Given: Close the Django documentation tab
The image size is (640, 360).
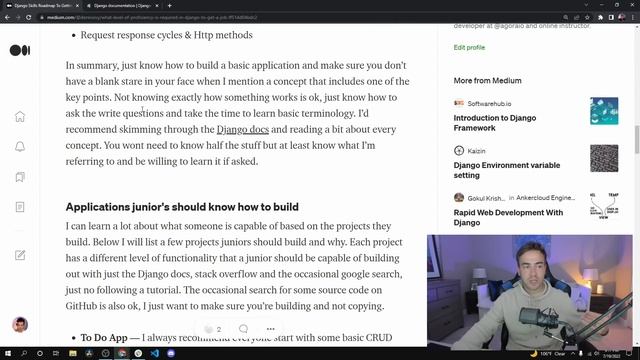Looking at the screenshot, I should coord(157,6).
